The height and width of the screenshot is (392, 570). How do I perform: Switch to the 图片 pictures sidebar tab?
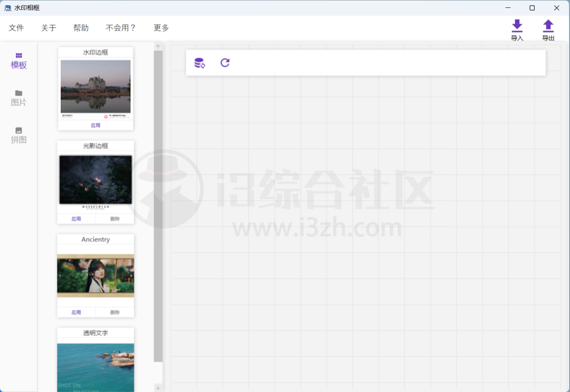18,99
